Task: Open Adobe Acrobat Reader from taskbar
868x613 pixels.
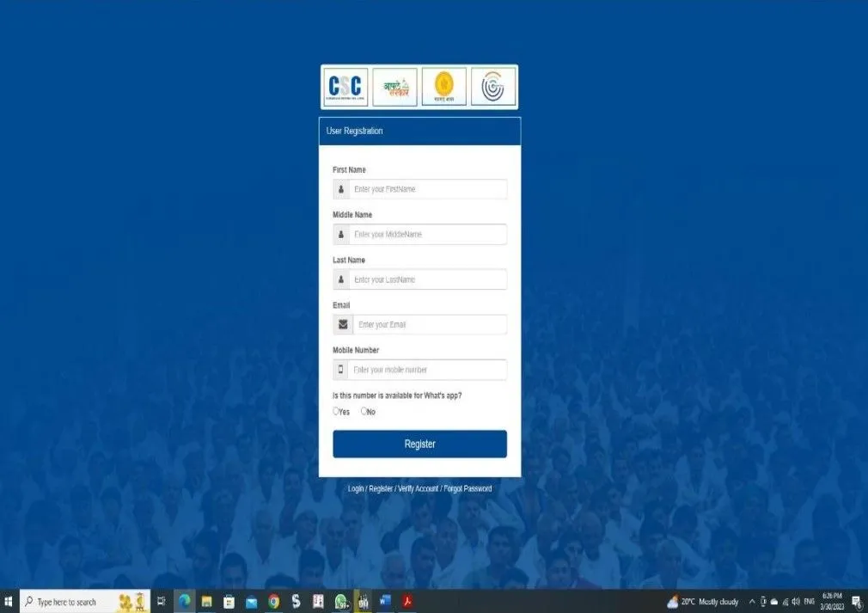Action: coord(409,602)
